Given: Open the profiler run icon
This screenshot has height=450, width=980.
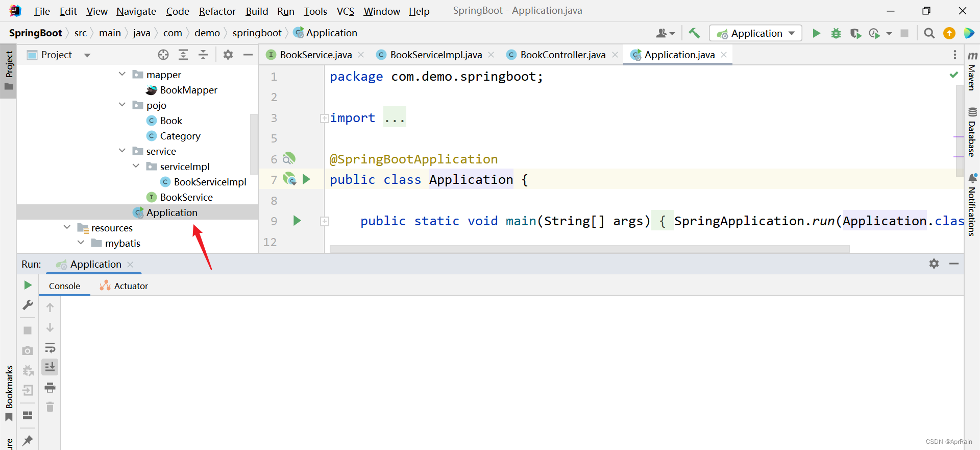Looking at the screenshot, I should point(875,33).
